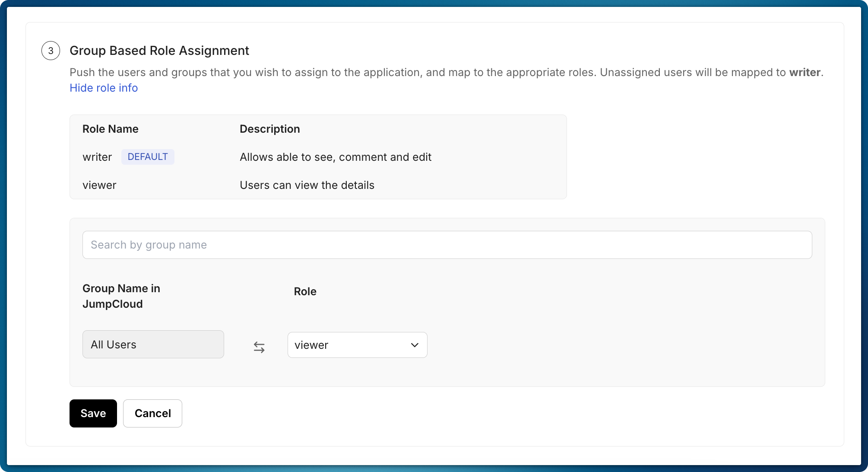
Task: Click the Role column header
Action: coord(305,291)
